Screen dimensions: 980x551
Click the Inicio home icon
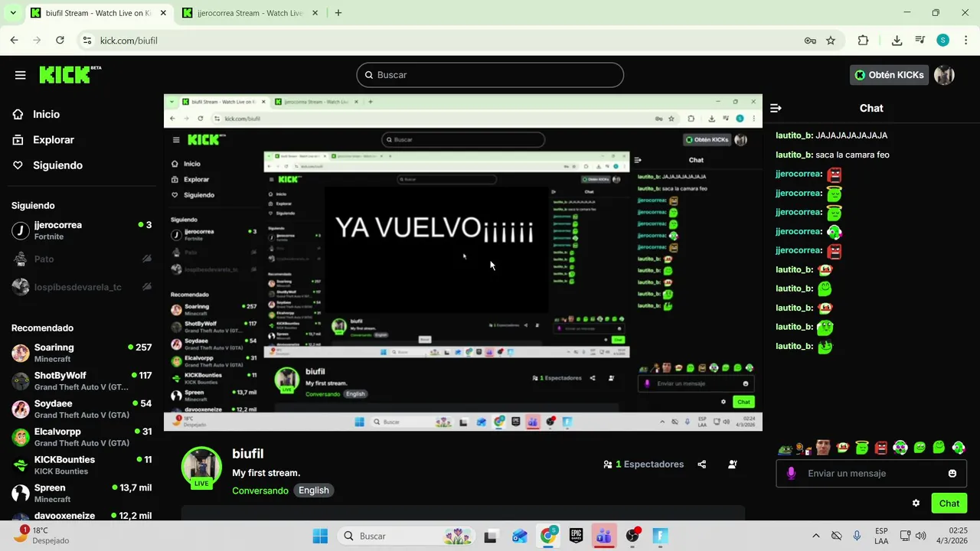18,114
